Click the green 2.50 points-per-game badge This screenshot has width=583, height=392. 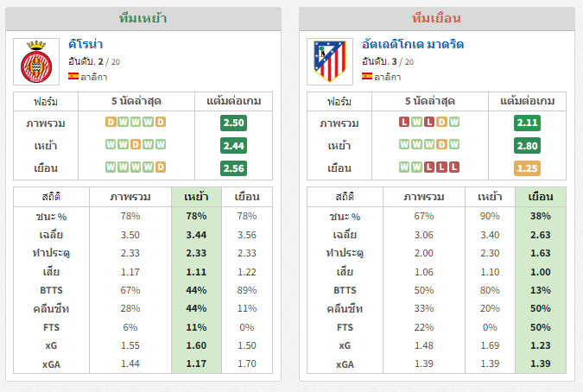[x=233, y=123]
